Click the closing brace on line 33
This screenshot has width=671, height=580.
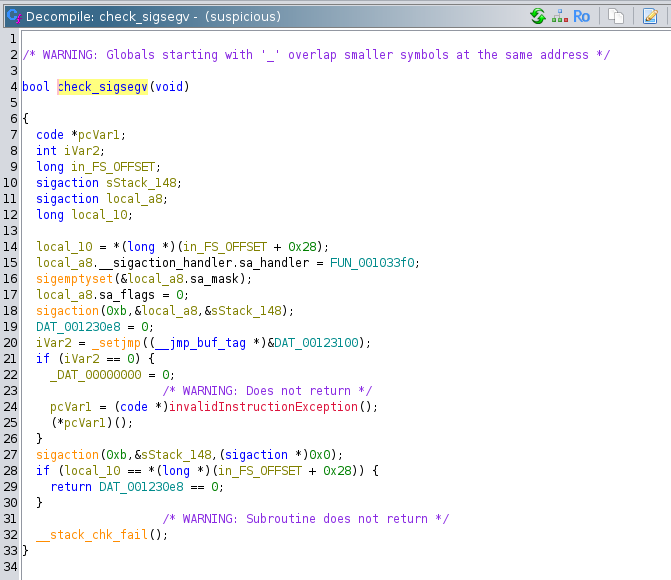click(x=26, y=550)
